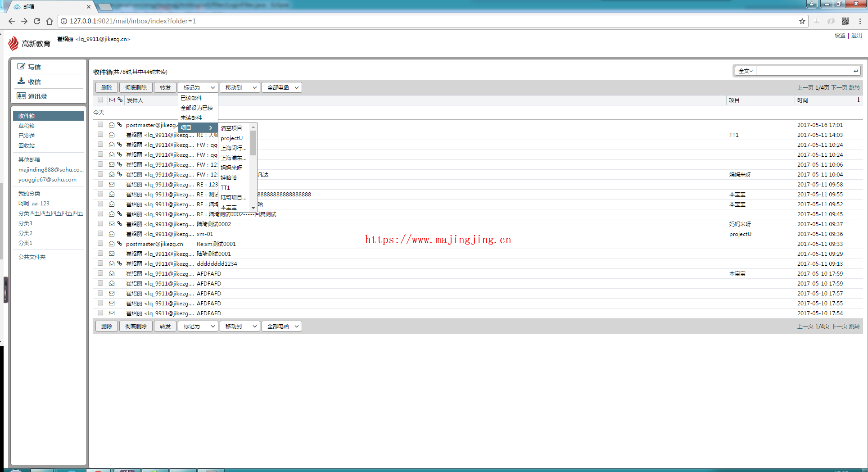Image resolution: width=868 pixels, height=472 pixels.
Task: Click the 写信 compose pencil icon
Action: click(x=21, y=67)
